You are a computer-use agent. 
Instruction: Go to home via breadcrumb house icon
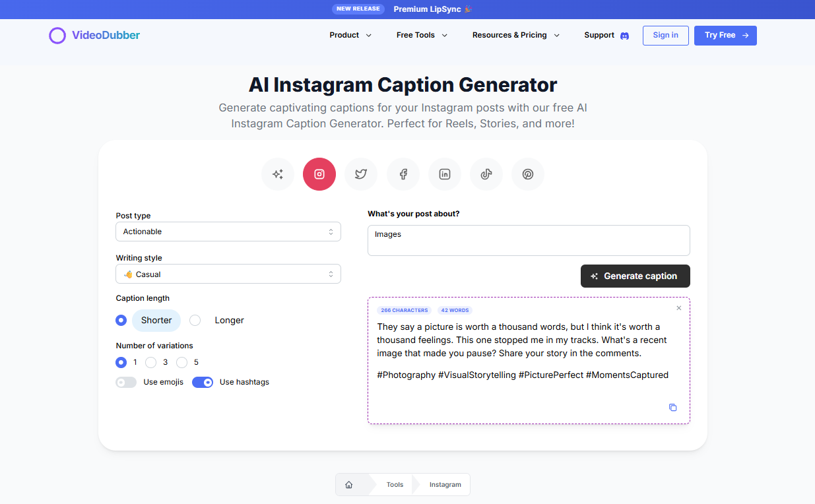pos(349,484)
